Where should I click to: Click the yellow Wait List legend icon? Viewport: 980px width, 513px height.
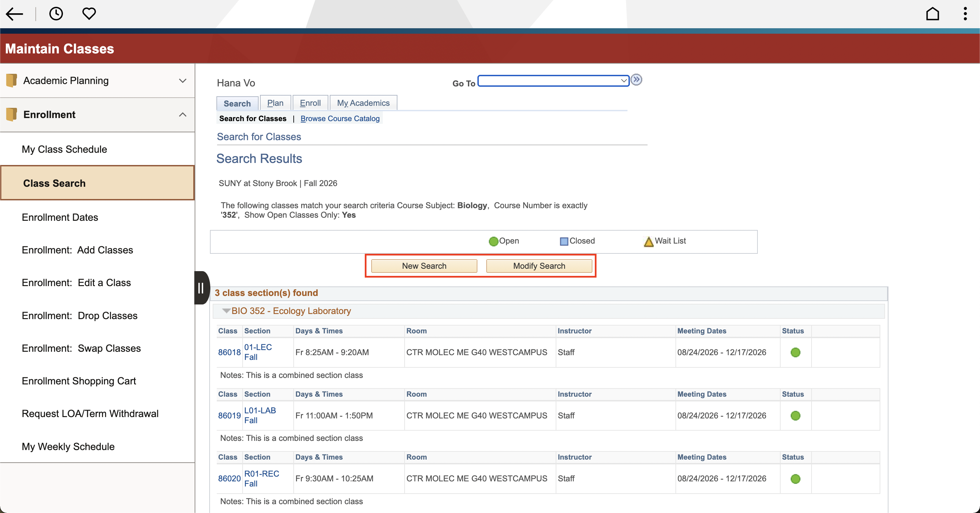coord(649,242)
